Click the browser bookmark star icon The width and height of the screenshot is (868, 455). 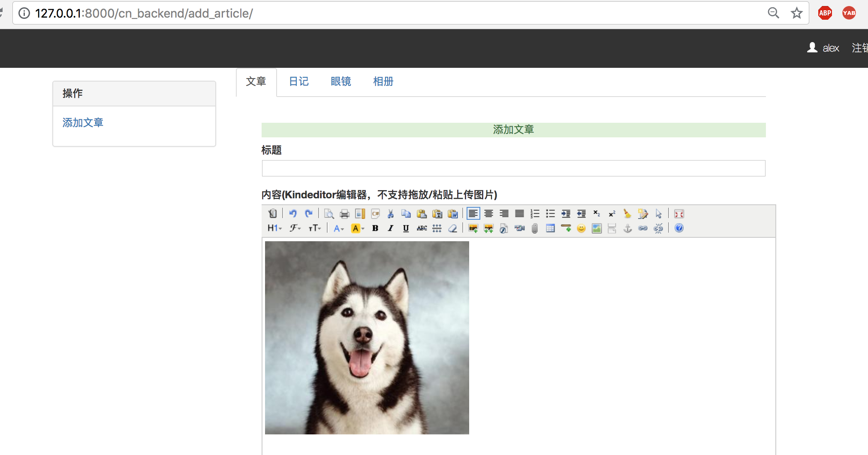[797, 13]
